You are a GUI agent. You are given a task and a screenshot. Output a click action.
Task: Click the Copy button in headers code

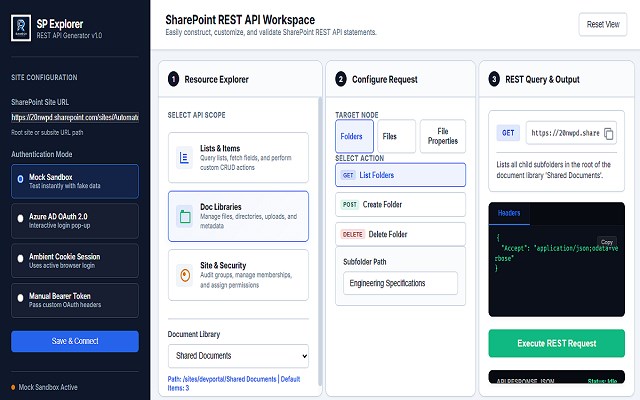point(607,242)
